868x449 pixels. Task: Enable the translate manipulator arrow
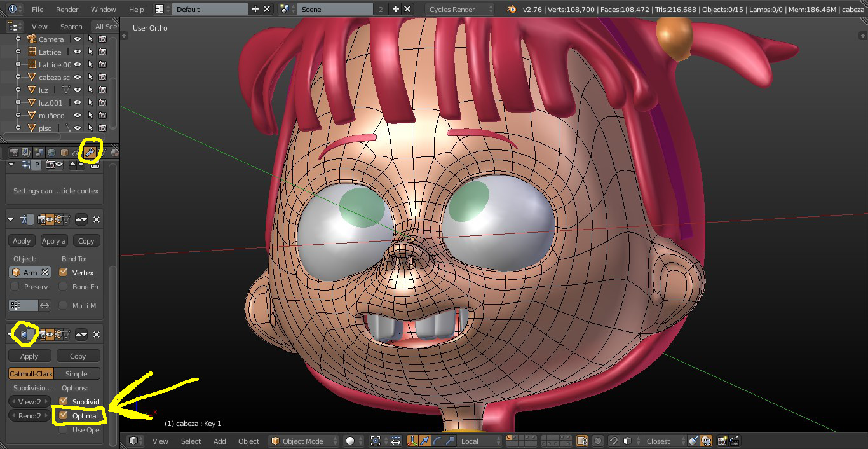coord(424,441)
